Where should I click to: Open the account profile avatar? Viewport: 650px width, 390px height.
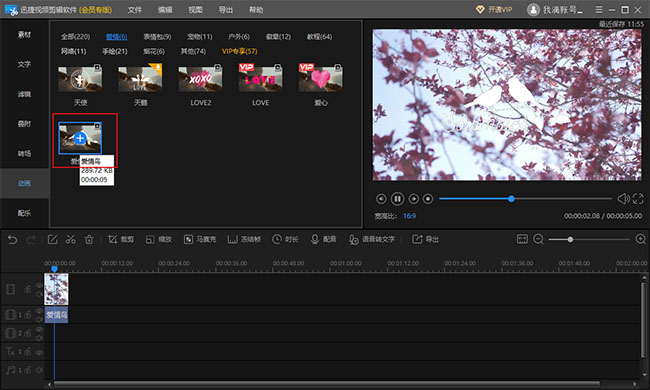coord(533,10)
